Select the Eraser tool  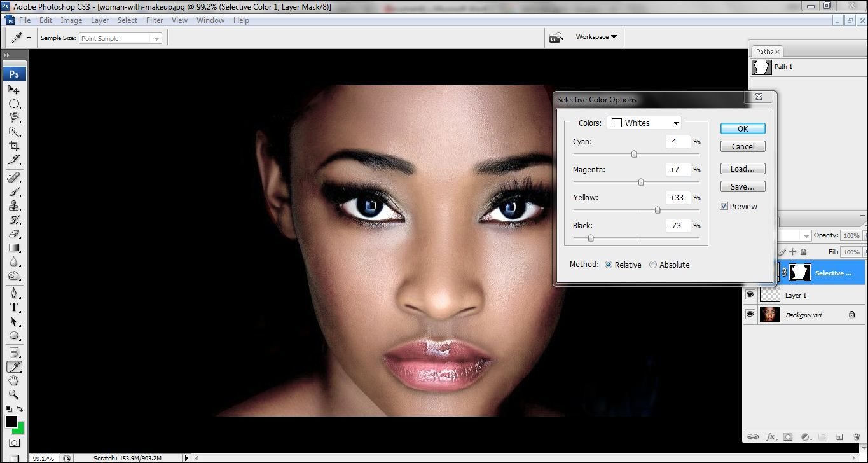(14, 233)
